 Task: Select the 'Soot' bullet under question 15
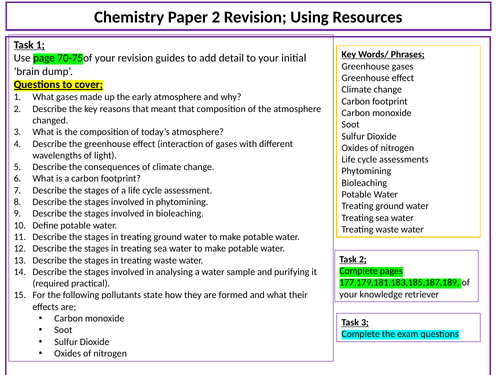(x=63, y=330)
